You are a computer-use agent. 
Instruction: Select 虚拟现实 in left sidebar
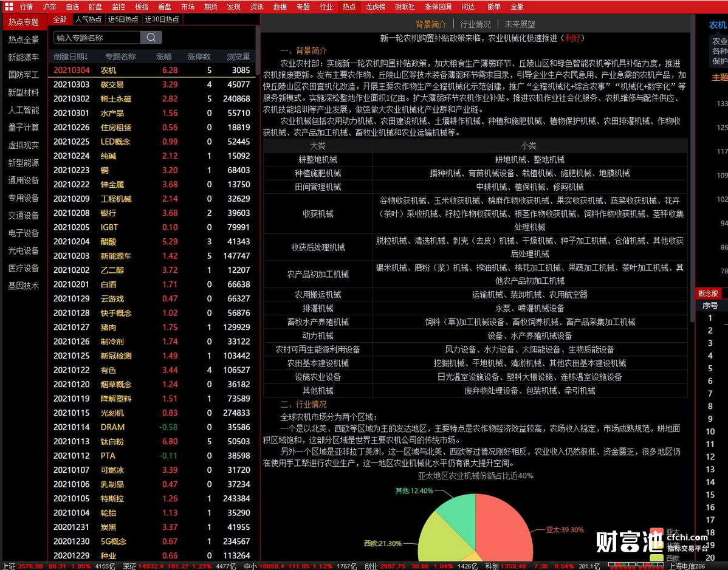24,145
